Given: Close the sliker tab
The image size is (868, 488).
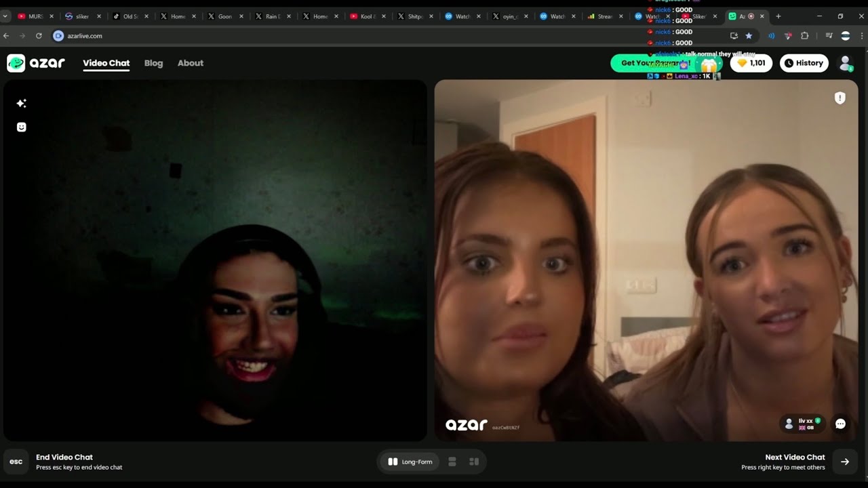Looking at the screenshot, I should pyautogui.click(x=99, y=16).
